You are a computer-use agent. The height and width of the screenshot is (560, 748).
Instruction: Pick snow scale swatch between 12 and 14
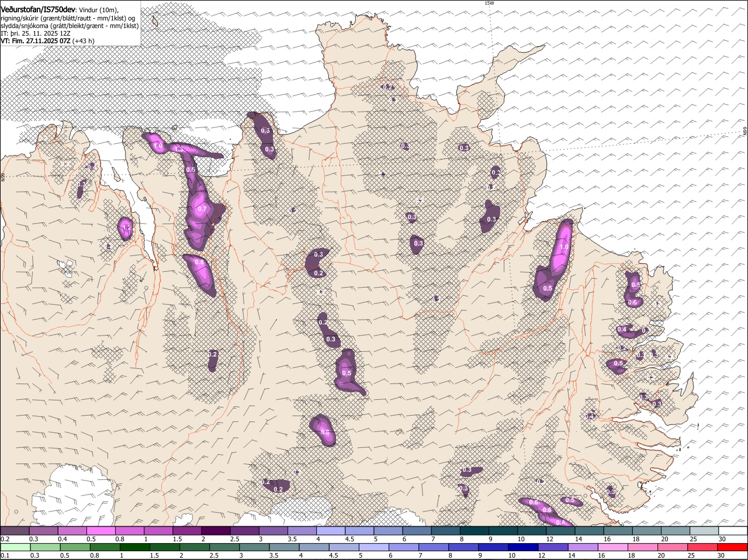(560, 530)
